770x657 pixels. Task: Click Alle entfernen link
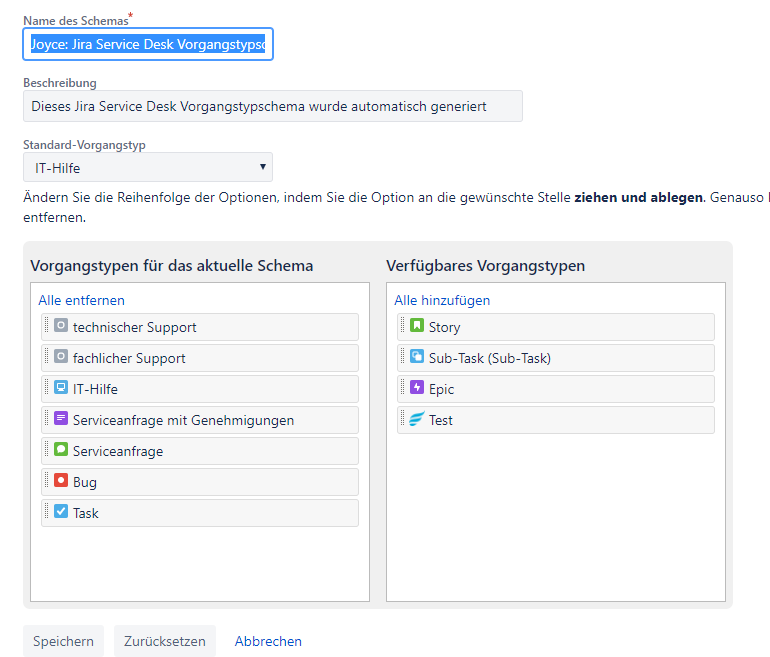82,300
